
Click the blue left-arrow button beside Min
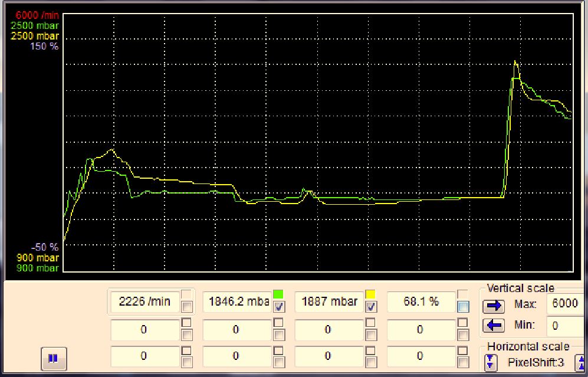click(x=494, y=325)
